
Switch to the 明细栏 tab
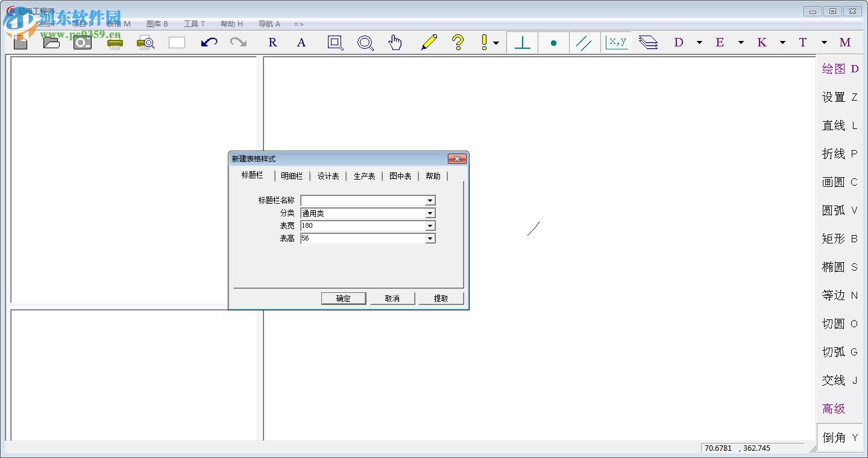pos(292,176)
